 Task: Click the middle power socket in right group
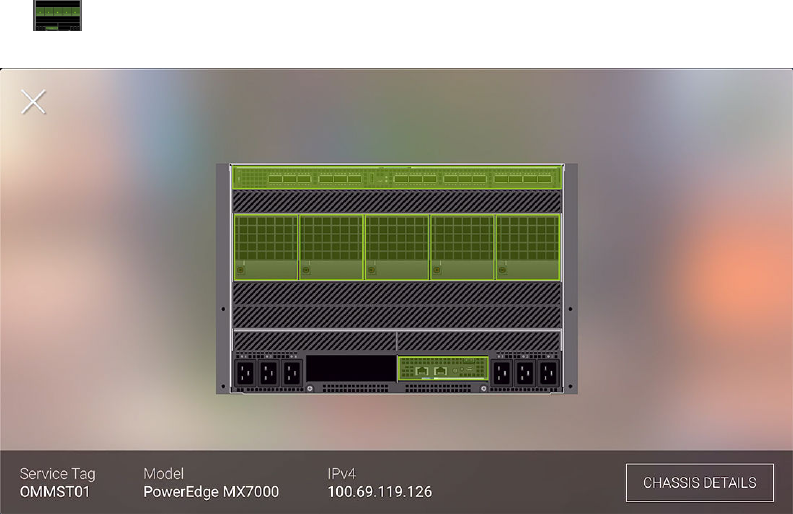click(525, 374)
